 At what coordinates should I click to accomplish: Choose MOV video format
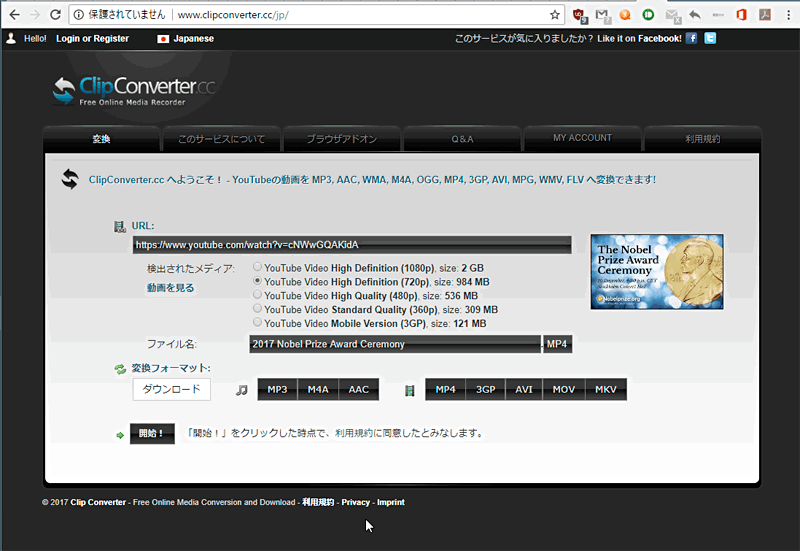(564, 389)
